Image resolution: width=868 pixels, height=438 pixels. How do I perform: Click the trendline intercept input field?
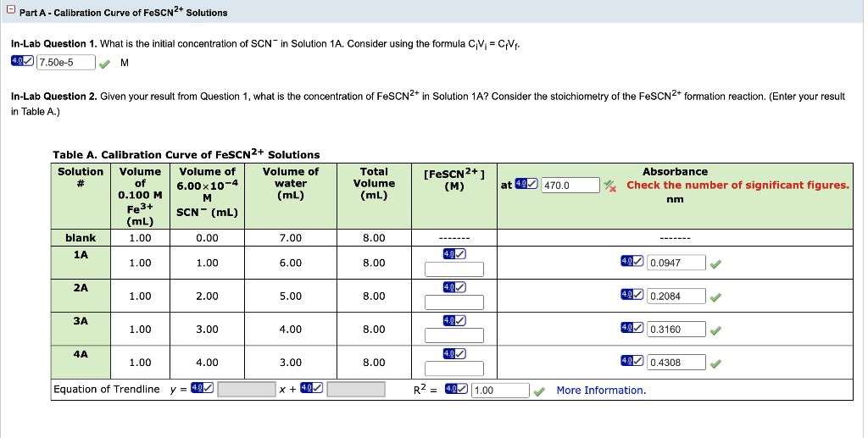click(x=356, y=390)
